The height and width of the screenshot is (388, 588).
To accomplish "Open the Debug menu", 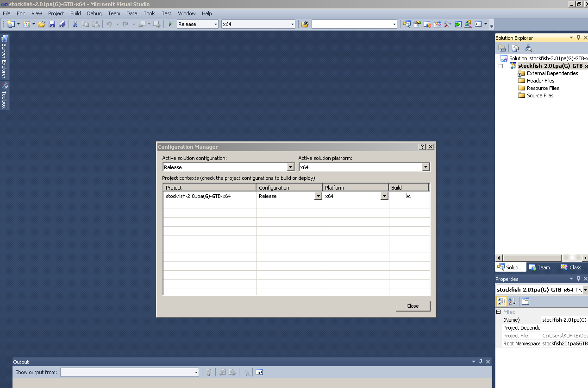I will point(94,13).
